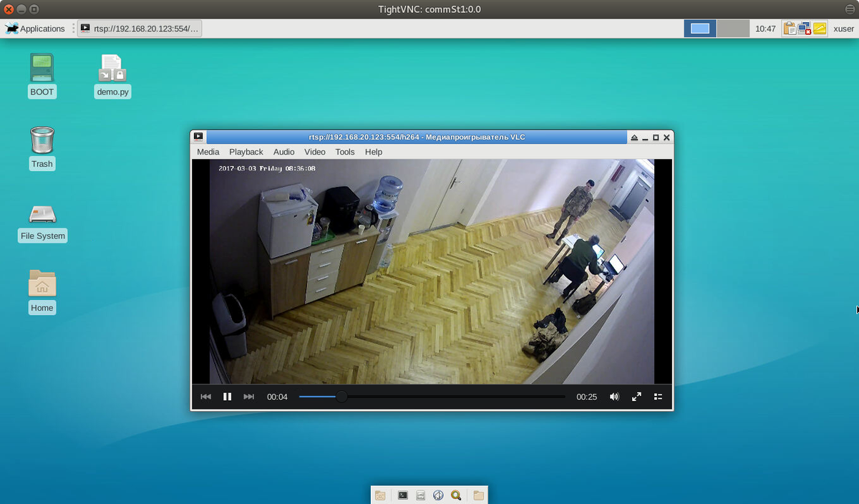Click the VLC elapsed time 00:04
Screen dimensions: 859x504
pos(277,397)
